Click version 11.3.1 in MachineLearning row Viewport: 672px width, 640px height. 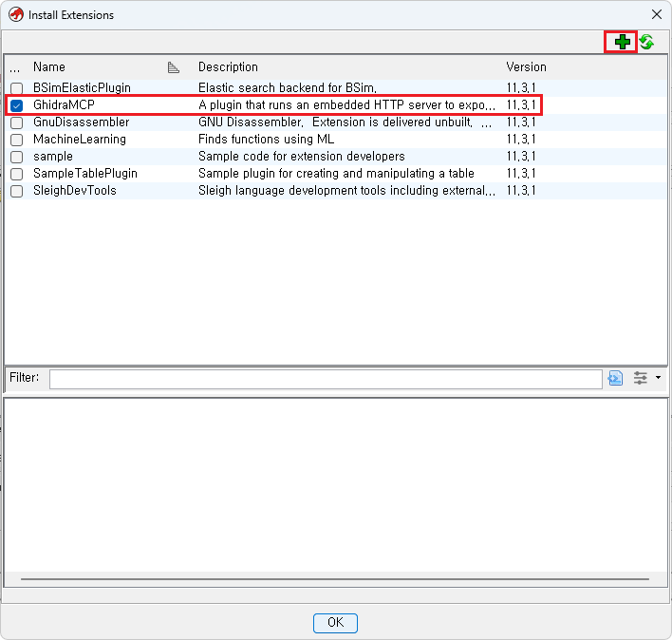pyautogui.click(x=521, y=139)
